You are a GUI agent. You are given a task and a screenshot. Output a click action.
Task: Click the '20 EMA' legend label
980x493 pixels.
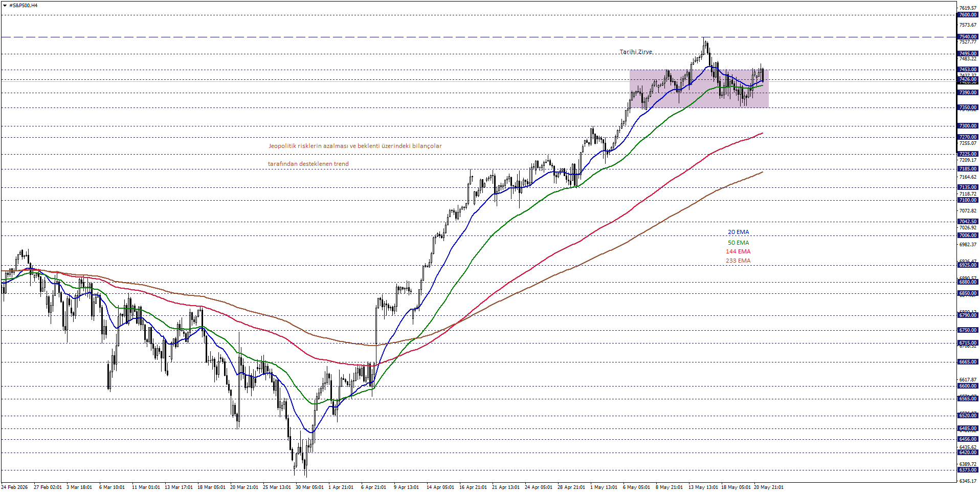(738, 232)
